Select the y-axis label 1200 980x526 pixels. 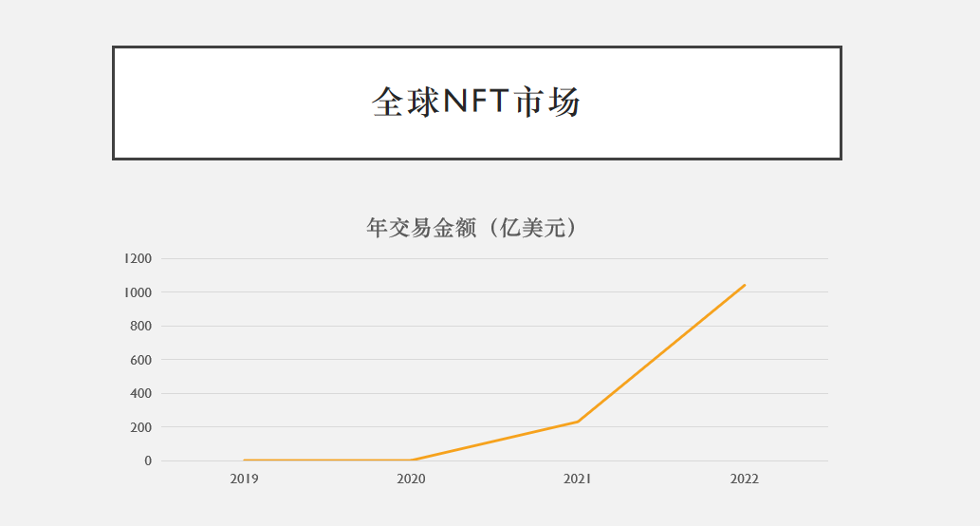click(138, 258)
